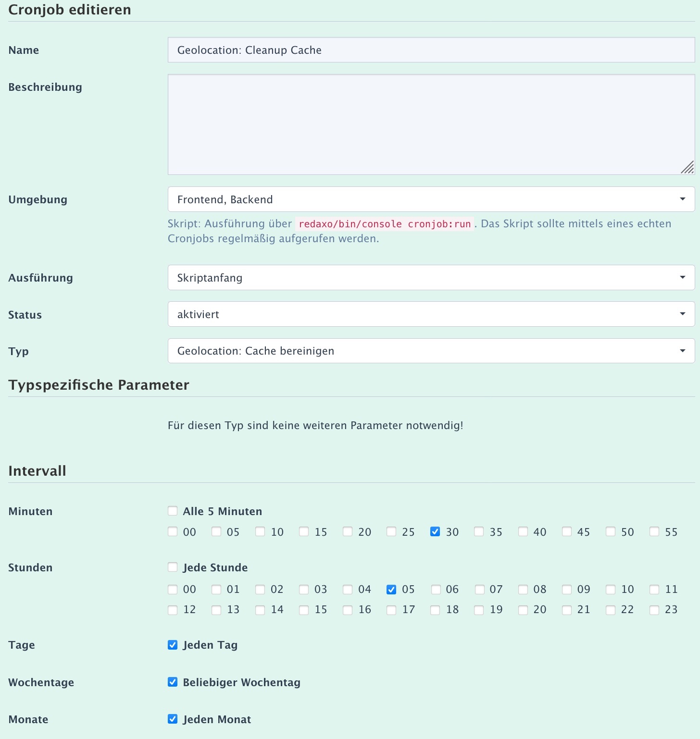Check hour 02 checkbox
Image resolution: width=700 pixels, height=739 pixels.
coord(260,589)
